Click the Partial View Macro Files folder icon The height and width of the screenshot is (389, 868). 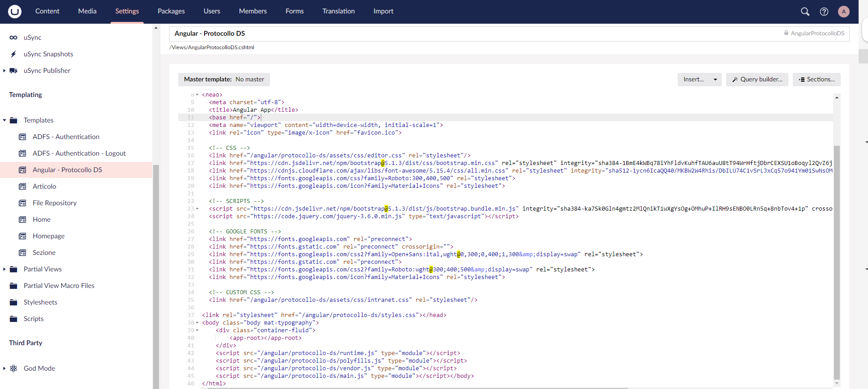coord(13,286)
